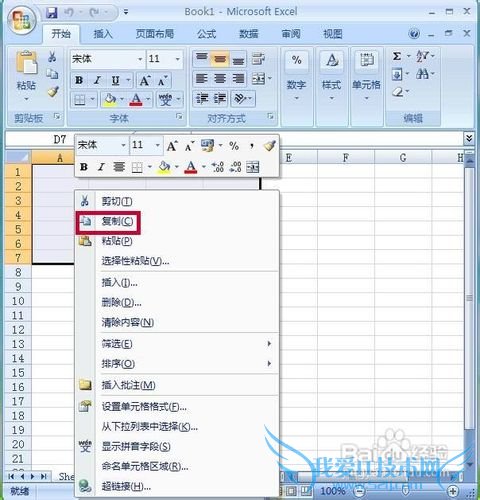Click zoom in plus button
Image resolution: width=480 pixels, height=500 pixels.
(x=453, y=491)
